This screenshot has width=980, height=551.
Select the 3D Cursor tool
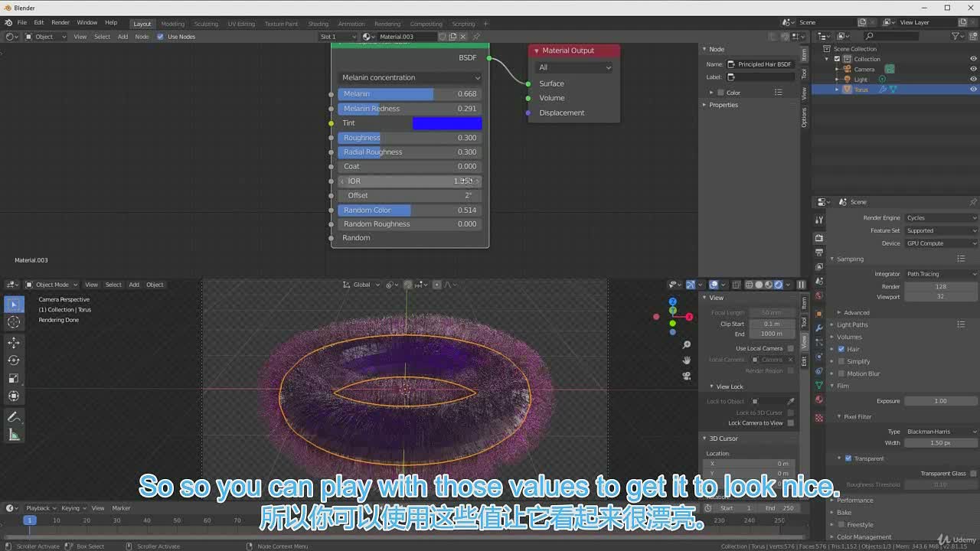tap(14, 322)
